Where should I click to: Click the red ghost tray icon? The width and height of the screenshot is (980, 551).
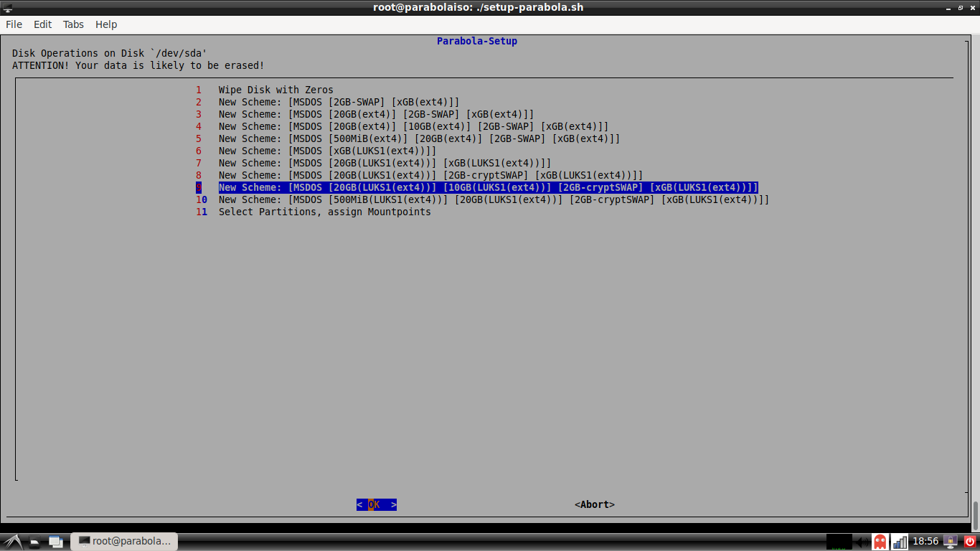880,542
